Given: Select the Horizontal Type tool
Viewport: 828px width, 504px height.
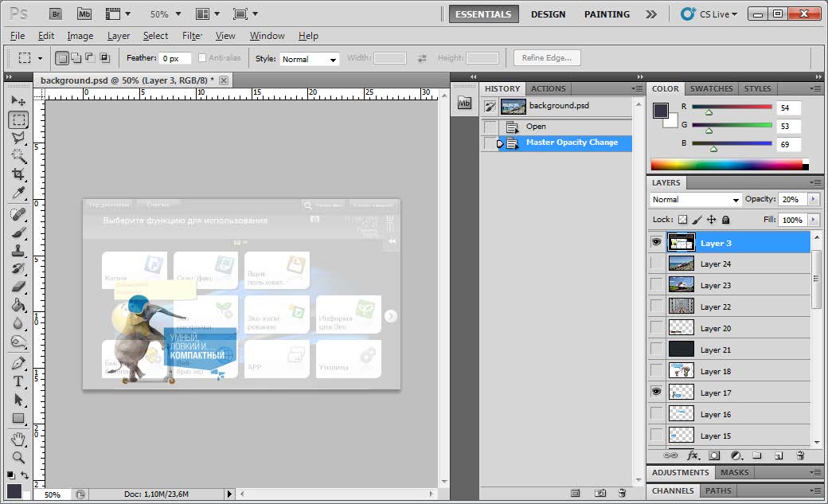Looking at the screenshot, I should click(18, 381).
